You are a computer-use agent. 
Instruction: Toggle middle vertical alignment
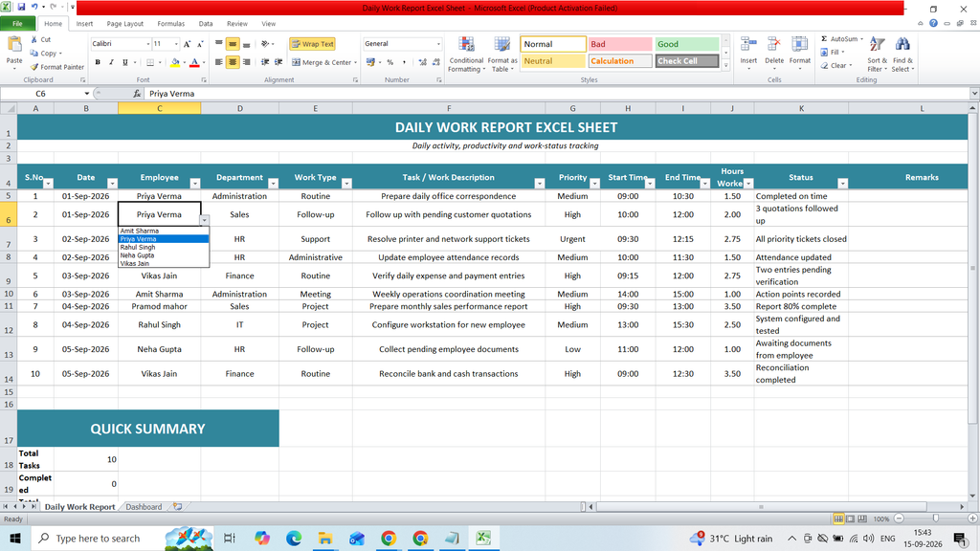tap(233, 44)
